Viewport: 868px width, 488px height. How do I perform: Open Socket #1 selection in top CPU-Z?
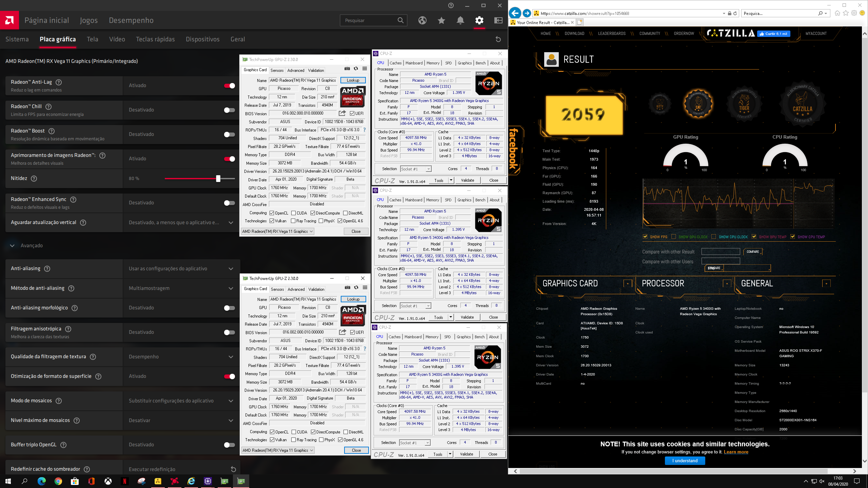(416, 169)
